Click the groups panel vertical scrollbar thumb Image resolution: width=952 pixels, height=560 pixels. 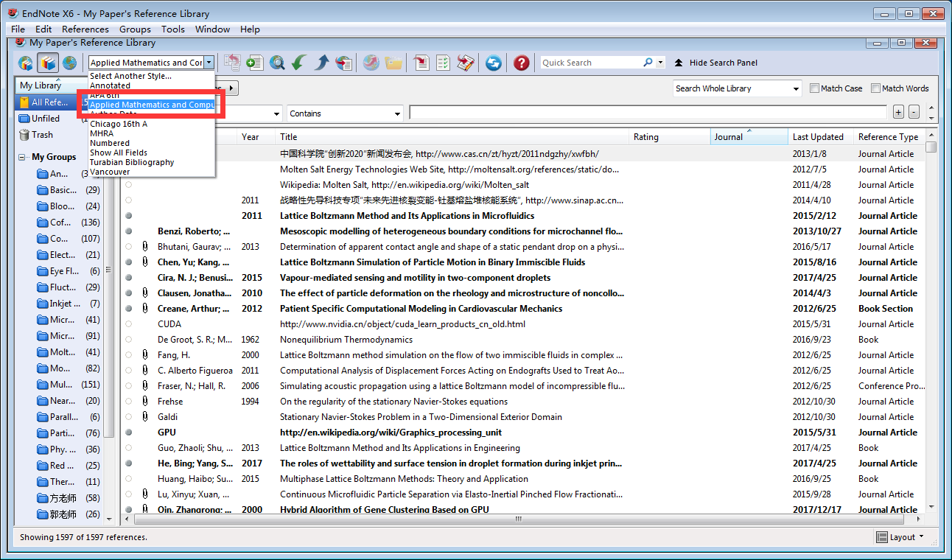(109, 269)
